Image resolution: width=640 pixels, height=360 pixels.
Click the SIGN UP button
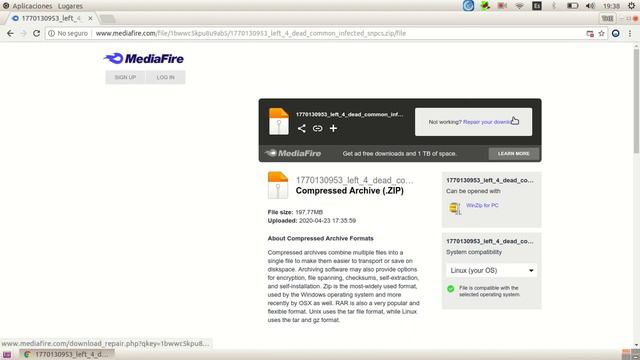coord(125,77)
